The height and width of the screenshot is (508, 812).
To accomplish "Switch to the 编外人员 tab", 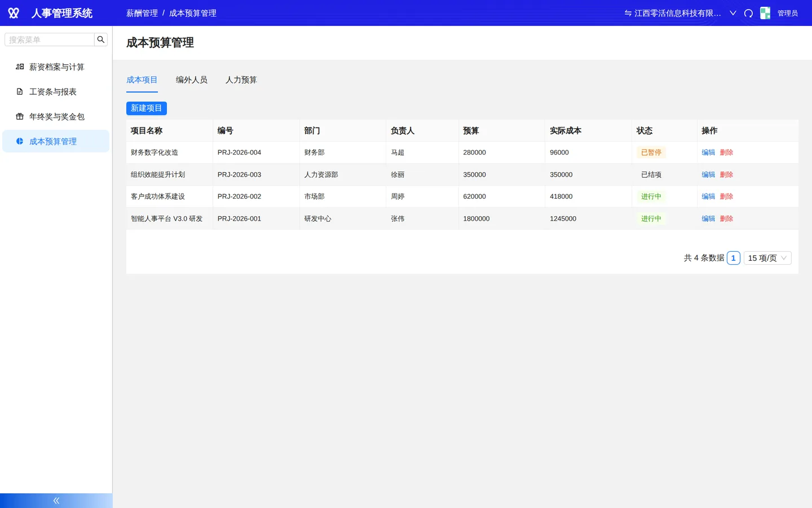I will coord(192,80).
